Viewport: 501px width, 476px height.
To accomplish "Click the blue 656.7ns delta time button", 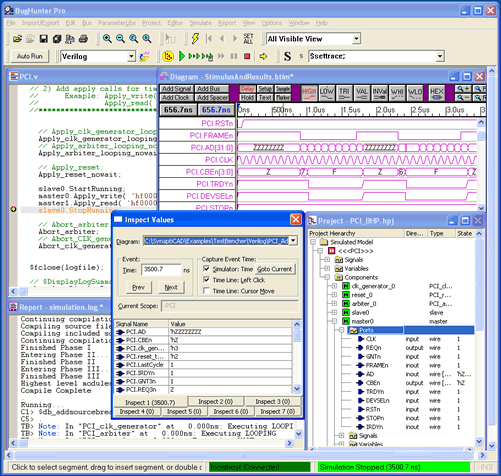I will pos(216,110).
